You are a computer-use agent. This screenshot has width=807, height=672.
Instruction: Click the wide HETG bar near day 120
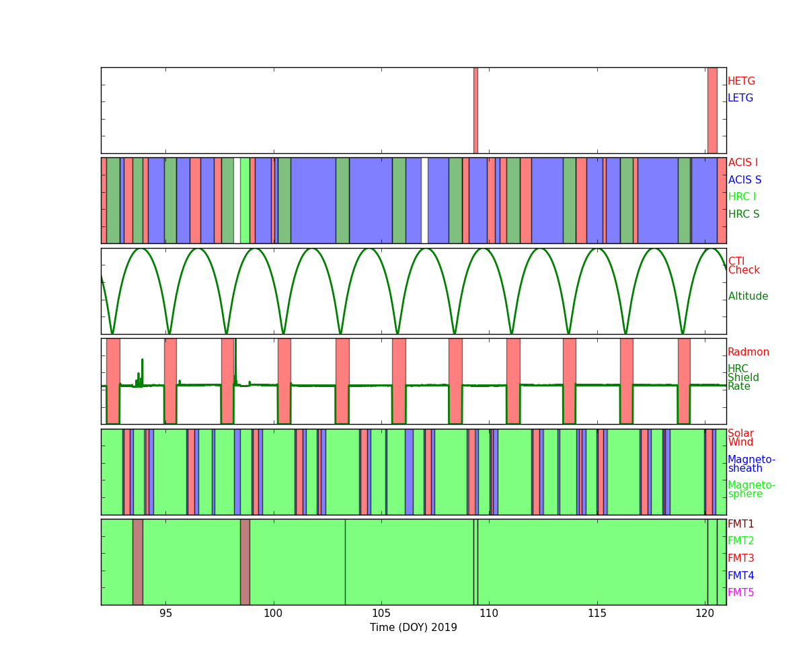712,110
